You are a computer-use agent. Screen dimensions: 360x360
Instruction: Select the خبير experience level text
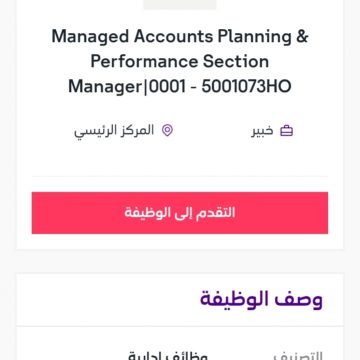click(x=262, y=131)
